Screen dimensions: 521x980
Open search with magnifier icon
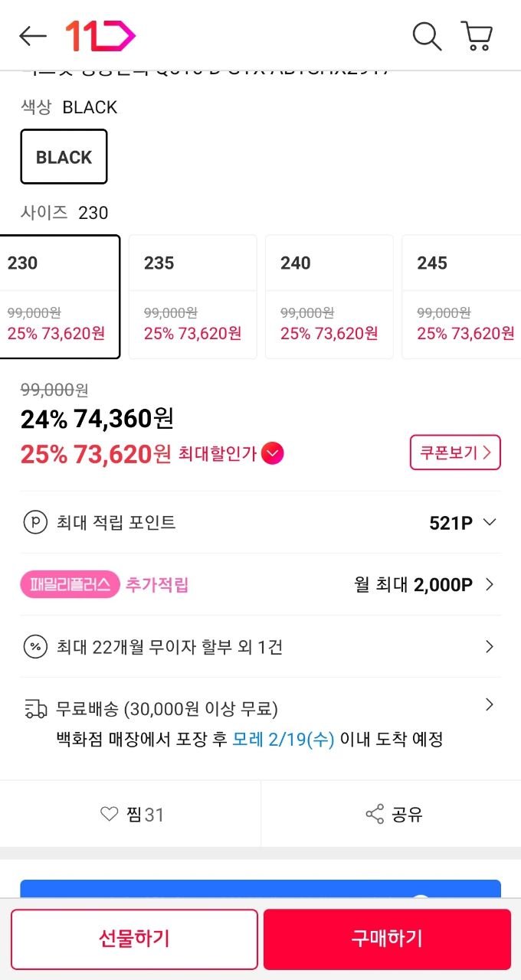[426, 36]
